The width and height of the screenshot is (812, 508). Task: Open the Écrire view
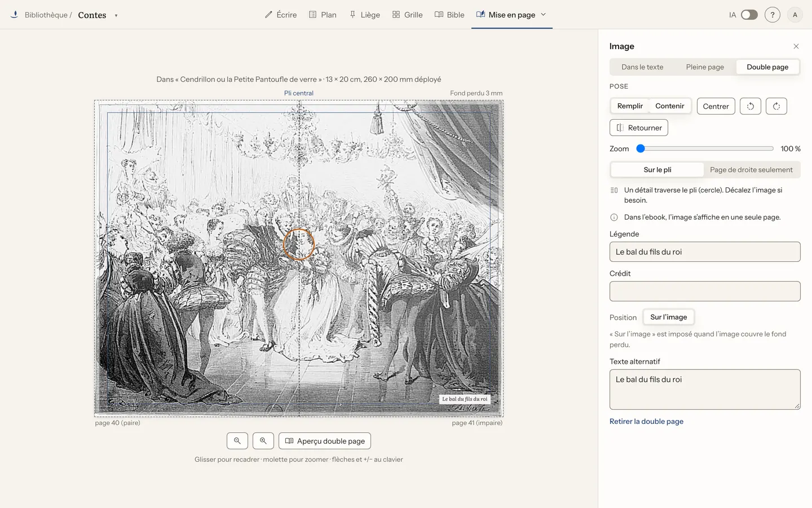pos(281,15)
